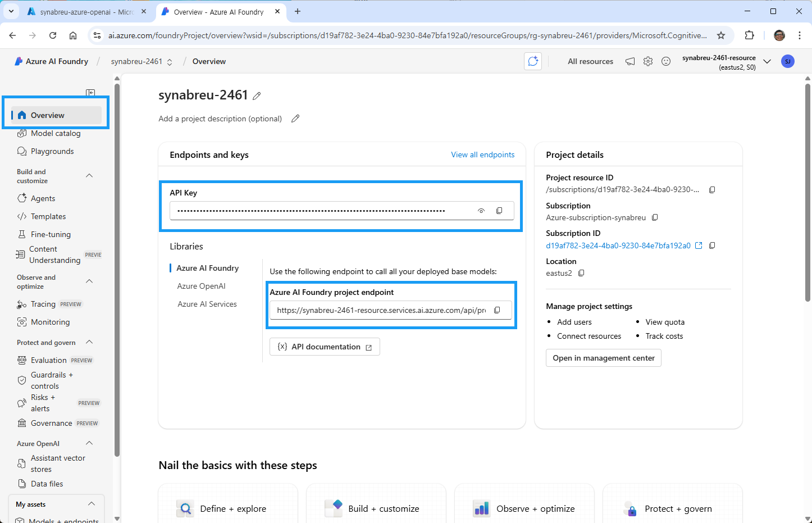
Task: Reload the page
Action: pos(53,35)
